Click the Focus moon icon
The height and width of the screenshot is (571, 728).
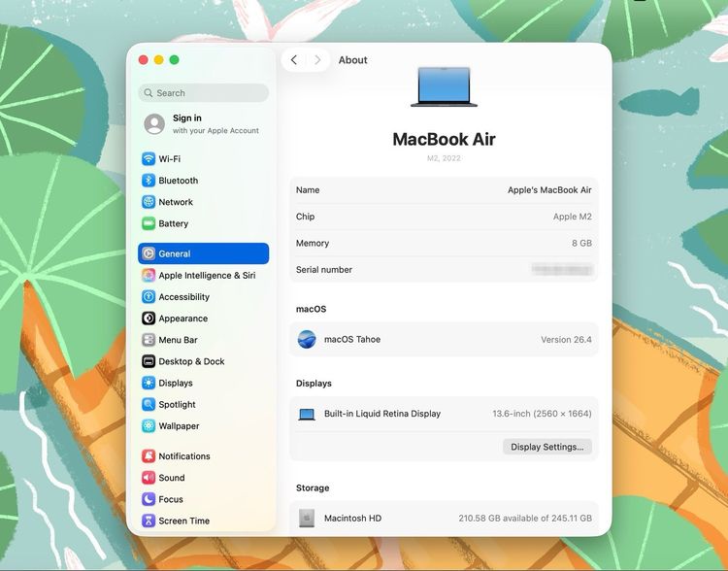[x=149, y=499]
